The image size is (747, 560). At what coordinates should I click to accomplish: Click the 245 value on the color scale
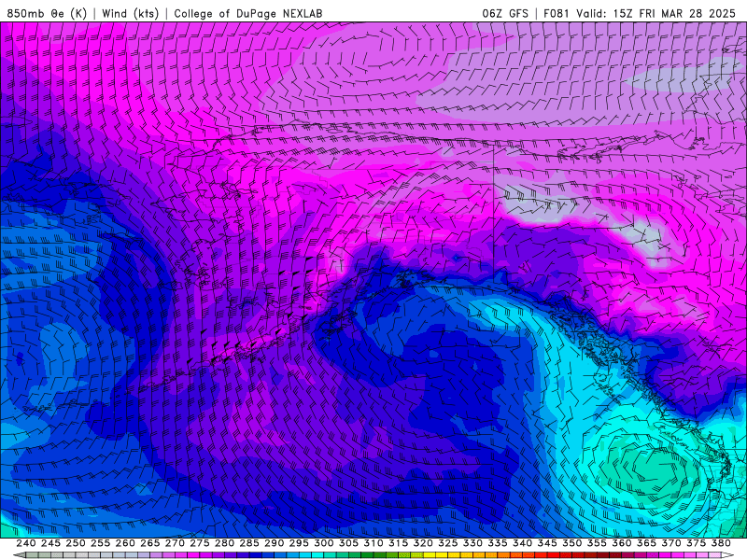pos(51,543)
